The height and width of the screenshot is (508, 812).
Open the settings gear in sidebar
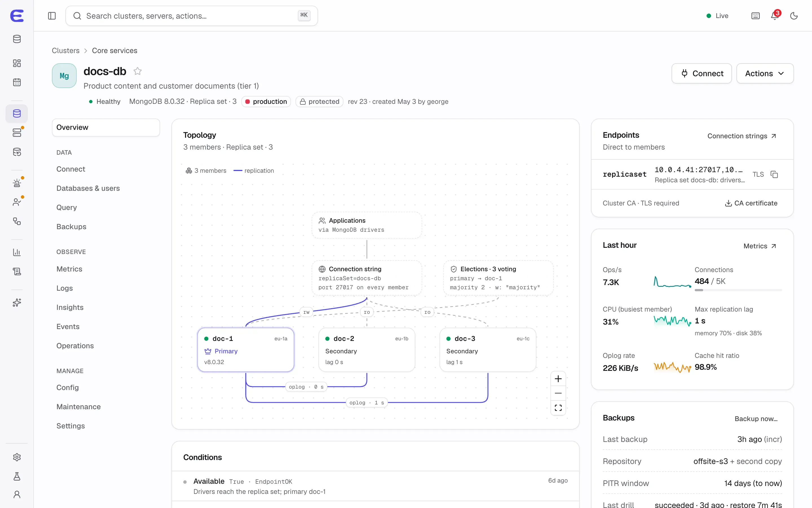pyautogui.click(x=17, y=457)
